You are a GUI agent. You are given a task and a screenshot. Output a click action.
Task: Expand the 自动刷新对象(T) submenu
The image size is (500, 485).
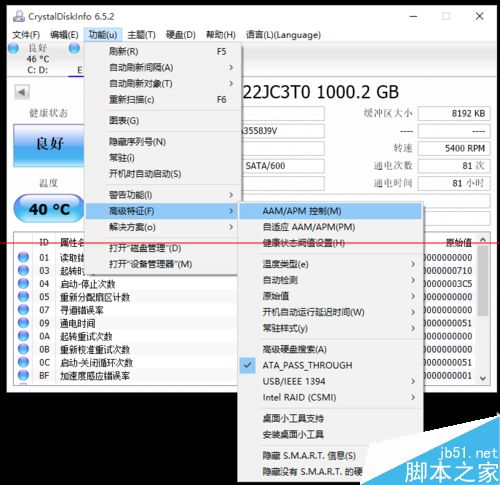(x=163, y=84)
